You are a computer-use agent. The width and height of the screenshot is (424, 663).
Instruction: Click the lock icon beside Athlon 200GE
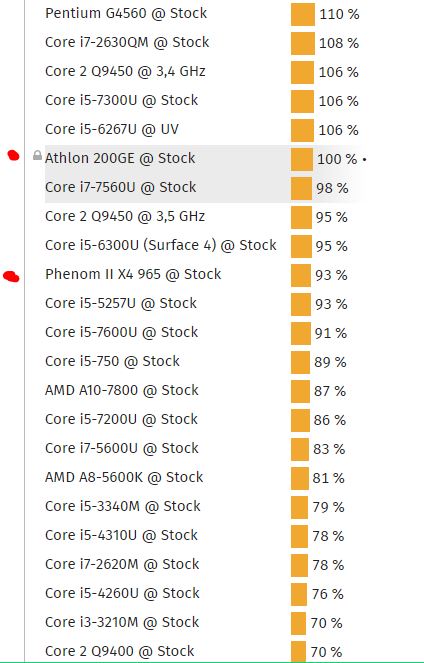point(37,156)
